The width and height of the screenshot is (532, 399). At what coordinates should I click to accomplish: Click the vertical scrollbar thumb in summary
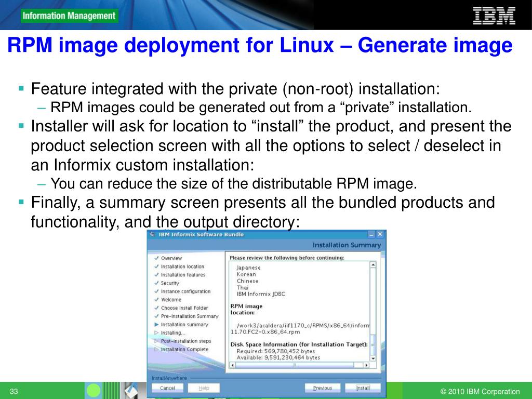[x=373, y=344]
